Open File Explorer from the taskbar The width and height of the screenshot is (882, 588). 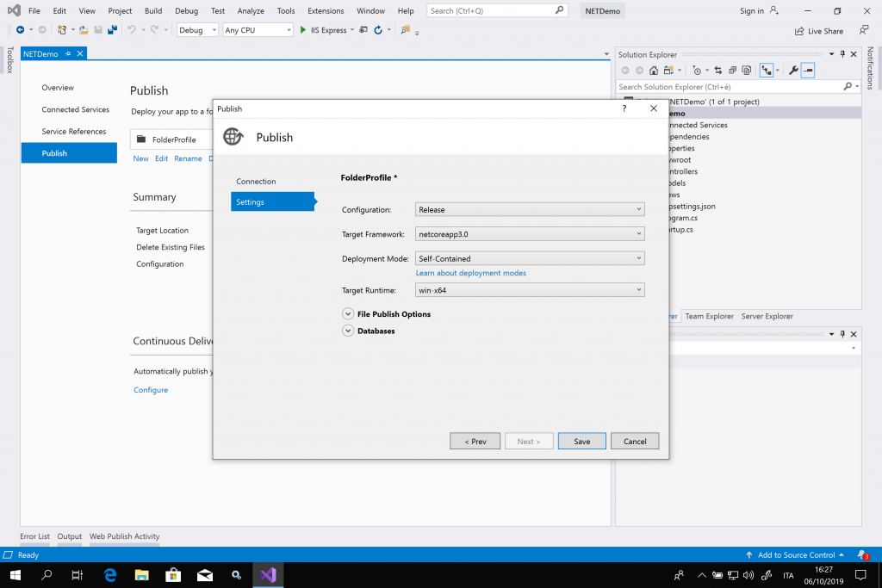tap(142, 574)
